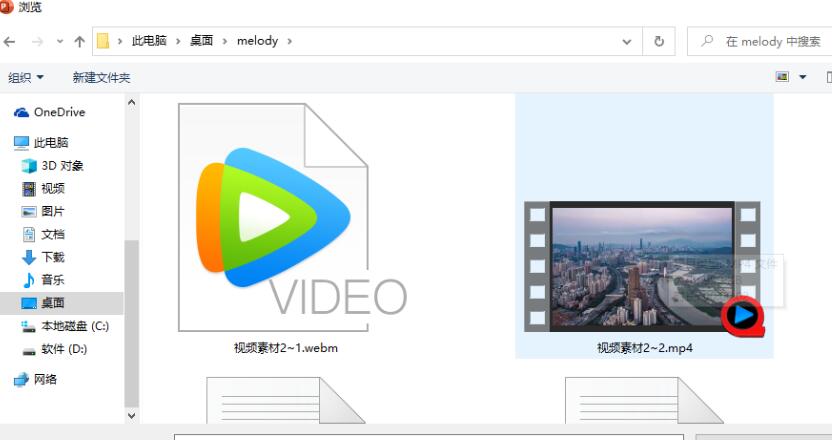
Task: Click the PowerPoint icon in title bar
Action: [6, 7]
